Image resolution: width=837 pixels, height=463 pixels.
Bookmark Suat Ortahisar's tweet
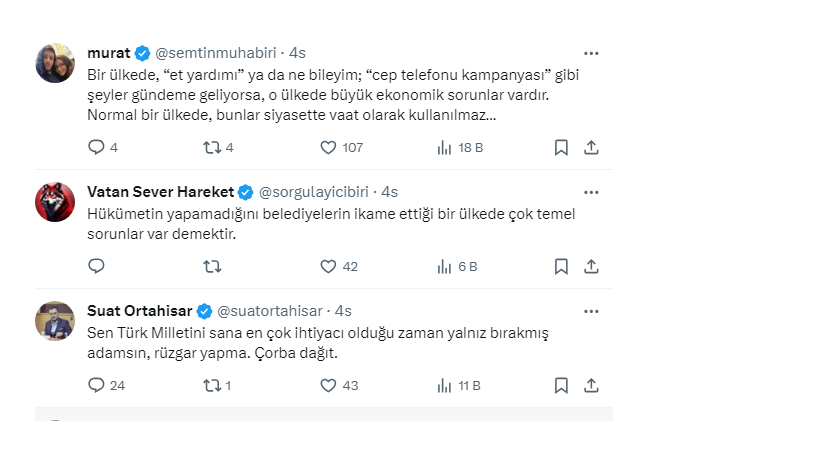coord(561,385)
